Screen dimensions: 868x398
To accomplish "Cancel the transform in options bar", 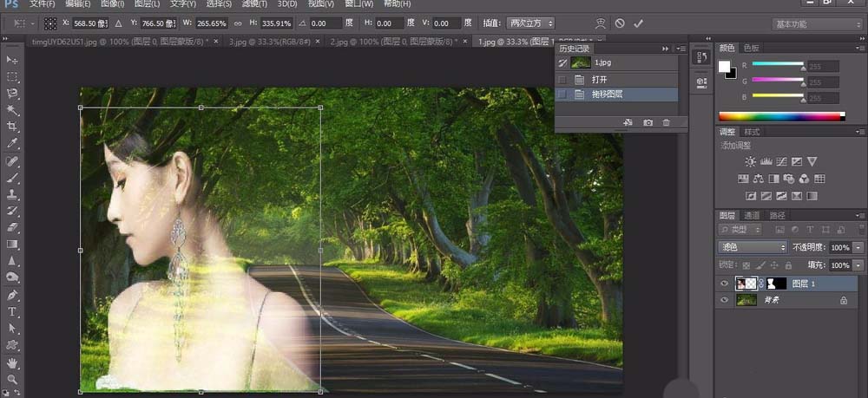I will pos(620,23).
